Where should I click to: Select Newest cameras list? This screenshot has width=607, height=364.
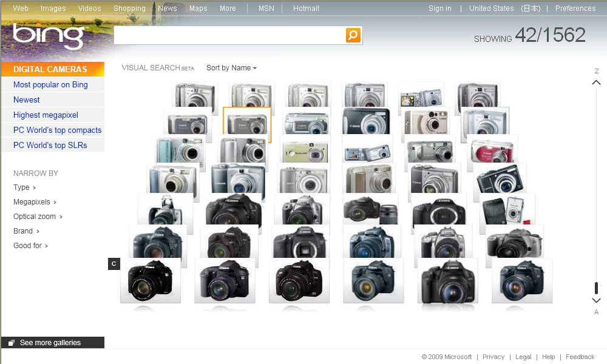coord(26,100)
